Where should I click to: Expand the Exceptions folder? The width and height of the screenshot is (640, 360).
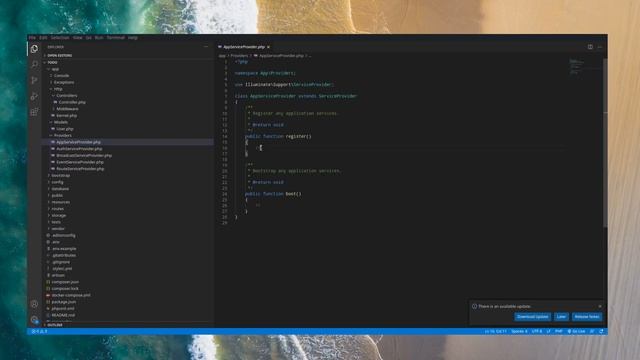click(x=64, y=82)
